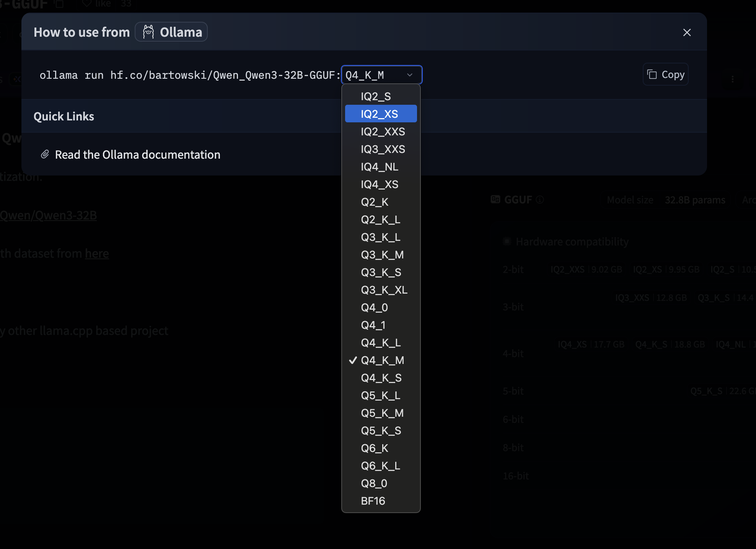Image resolution: width=756 pixels, height=549 pixels.
Task: Choose IQ2_S from the quantization list
Action: 381,96
